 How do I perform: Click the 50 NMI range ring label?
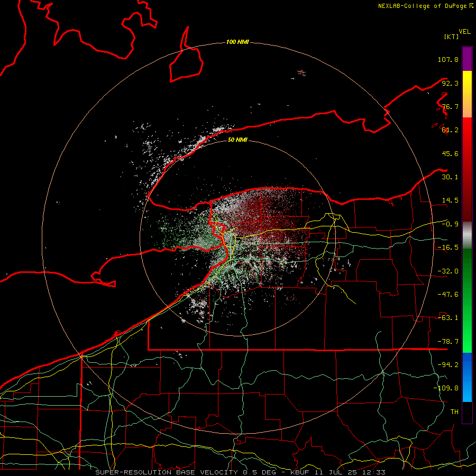tap(237, 140)
